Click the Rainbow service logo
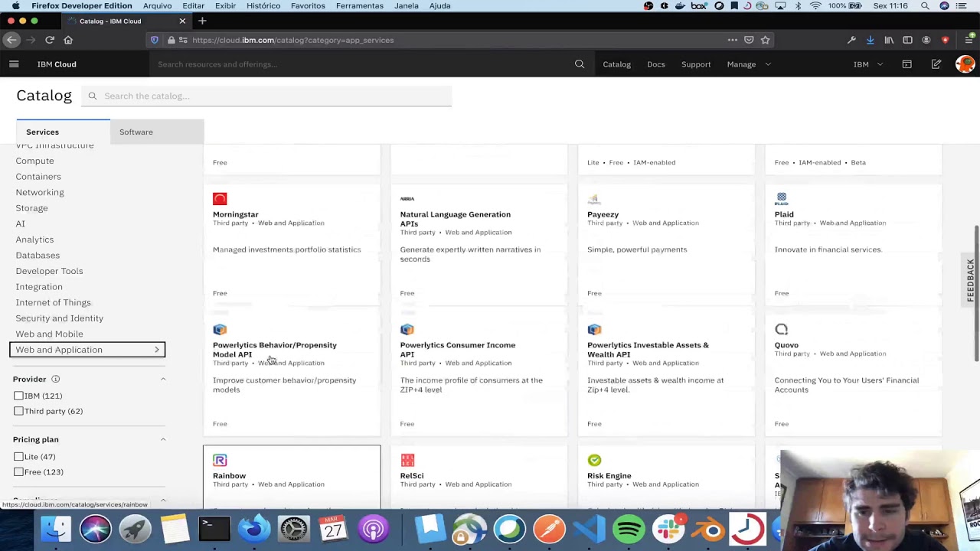Screen dimensions: 980x551 [220, 460]
